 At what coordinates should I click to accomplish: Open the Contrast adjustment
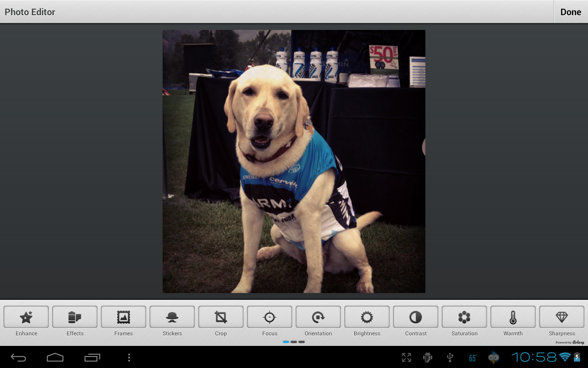416,317
